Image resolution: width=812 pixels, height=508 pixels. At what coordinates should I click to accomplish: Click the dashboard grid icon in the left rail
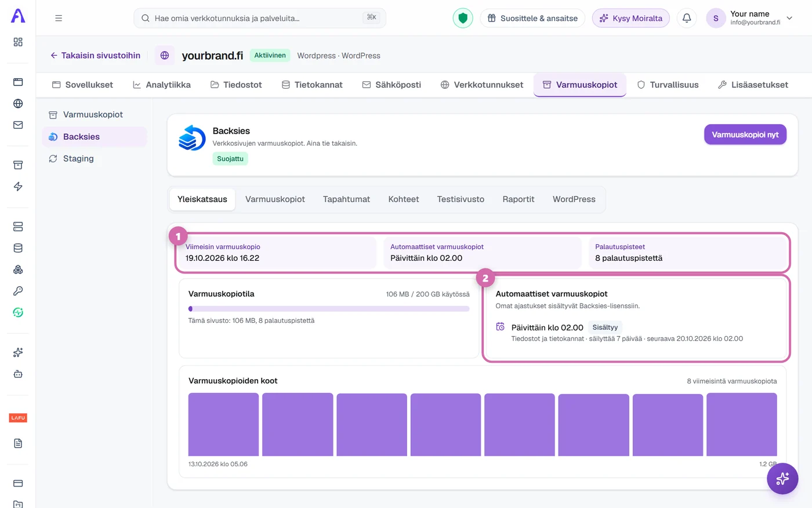point(18,42)
